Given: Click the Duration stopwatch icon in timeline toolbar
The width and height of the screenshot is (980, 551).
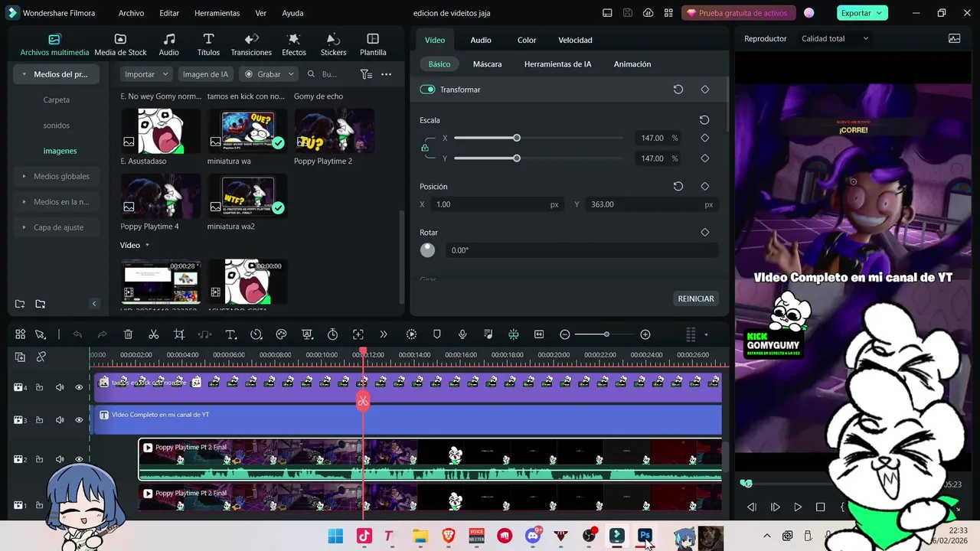Looking at the screenshot, I should (332, 334).
